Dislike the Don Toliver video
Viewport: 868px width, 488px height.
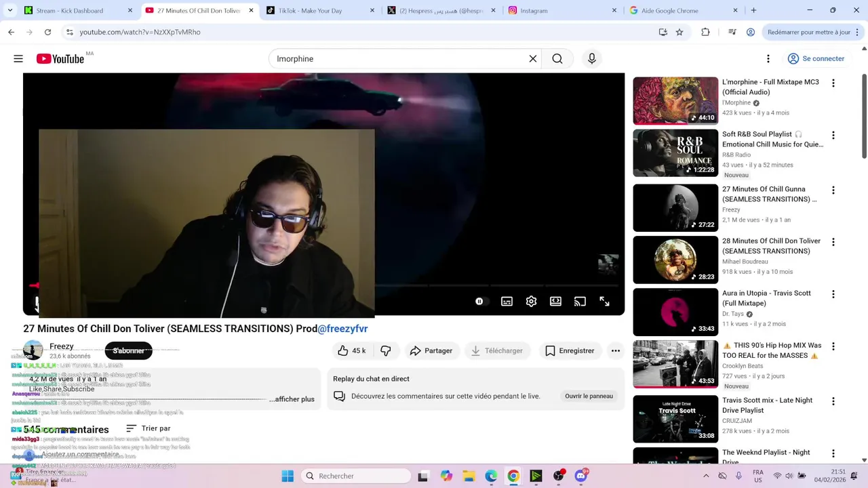click(386, 350)
